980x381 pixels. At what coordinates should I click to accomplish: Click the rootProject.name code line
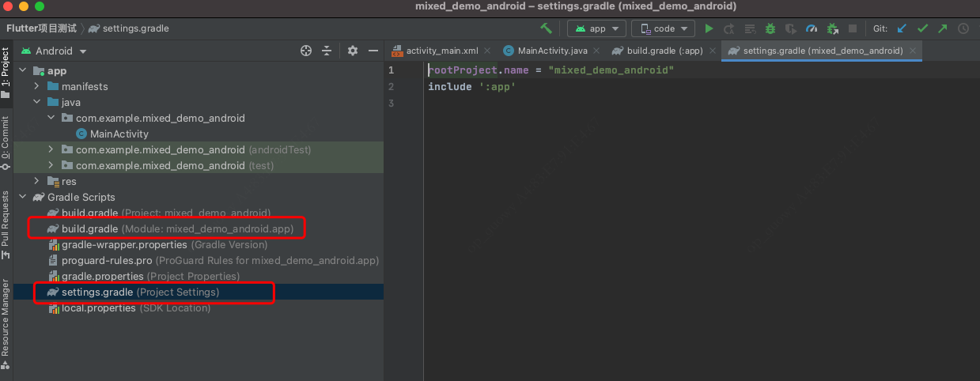551,70
